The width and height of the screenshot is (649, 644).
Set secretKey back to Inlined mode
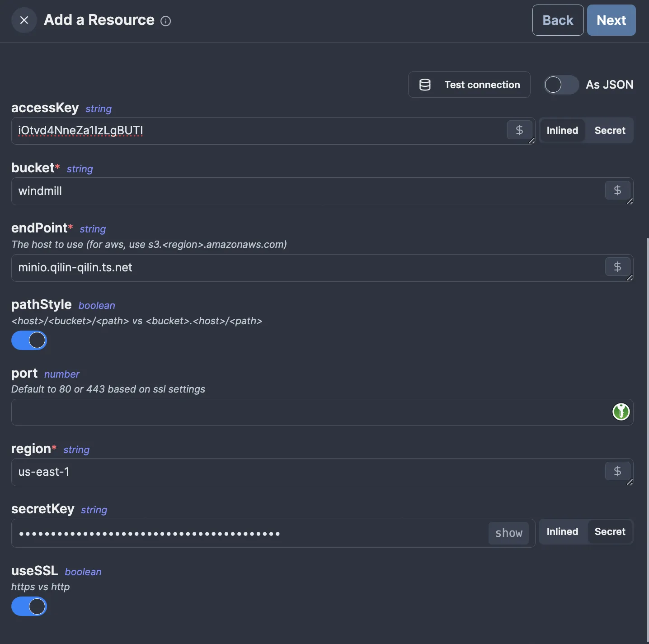pyautogui.click(x=562, y=532)
